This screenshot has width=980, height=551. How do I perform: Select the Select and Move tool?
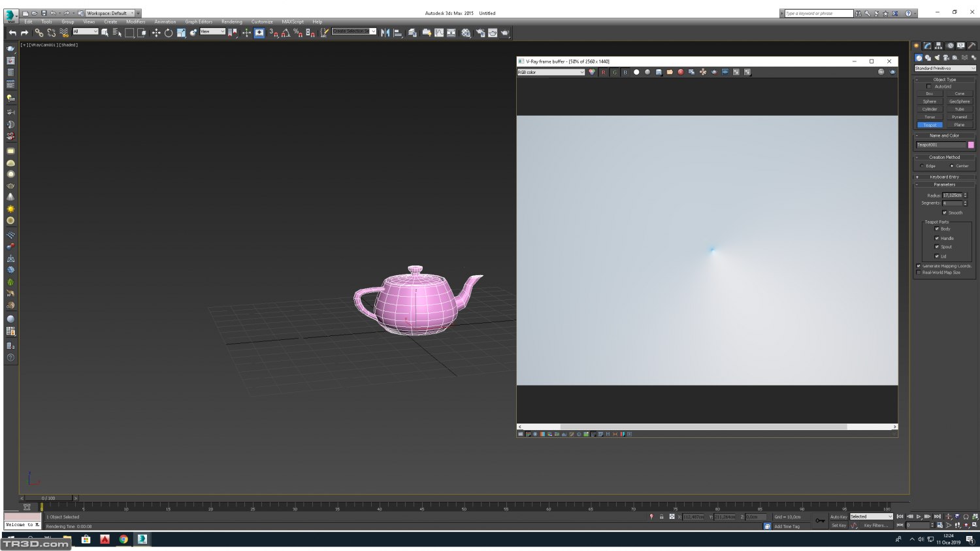tap(156, 33)
